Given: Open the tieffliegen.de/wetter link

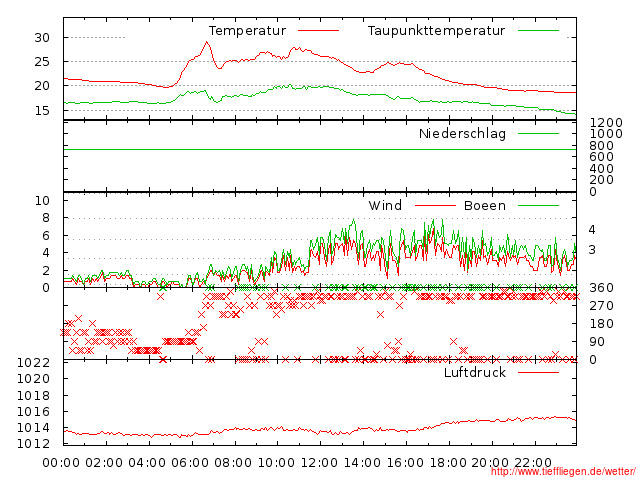Looking at the screenshot, I should [x=563, y=472].
